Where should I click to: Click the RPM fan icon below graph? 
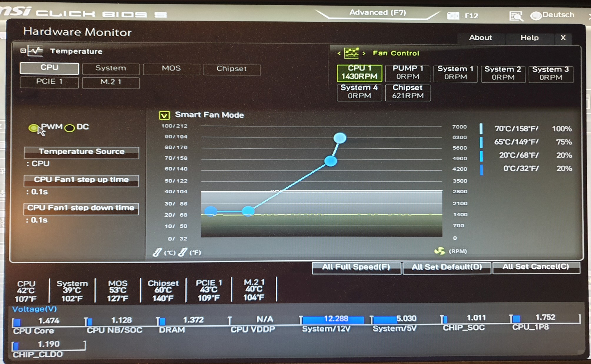(439, 251)
